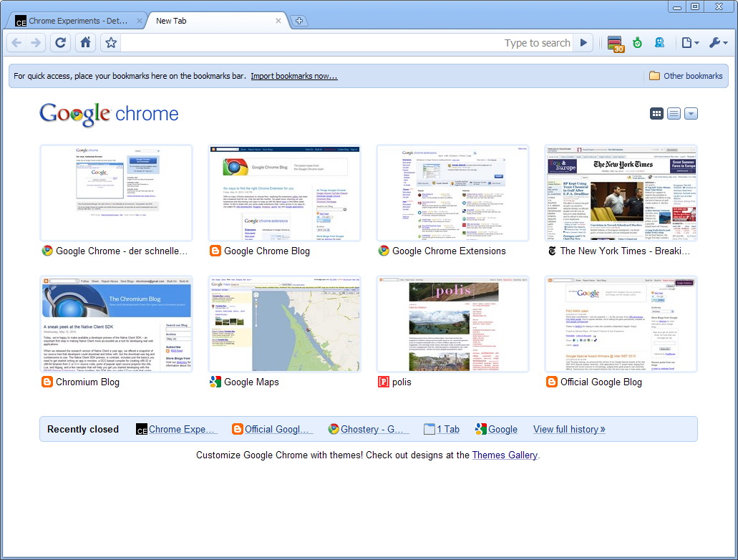This screenshot has height=560, width=738.
Task: Click the blue Ghostery ghost extension icon
Action: click(x=660, y=43)
